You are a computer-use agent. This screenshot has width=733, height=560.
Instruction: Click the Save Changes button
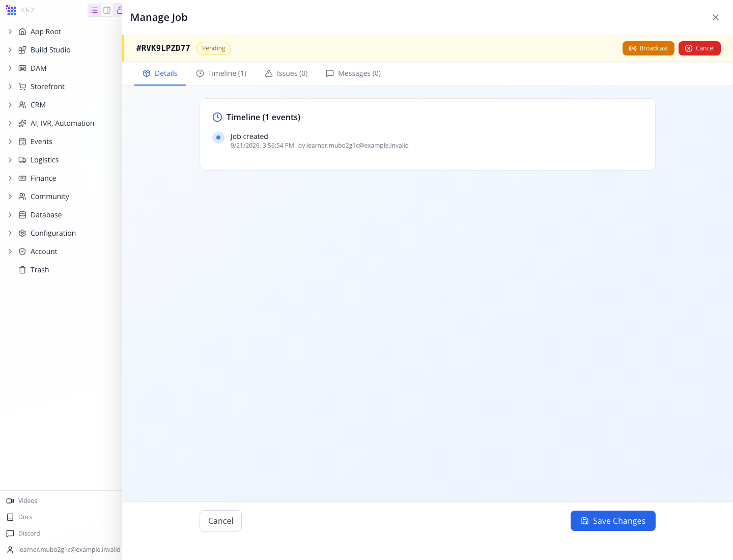tap(613, 521)
